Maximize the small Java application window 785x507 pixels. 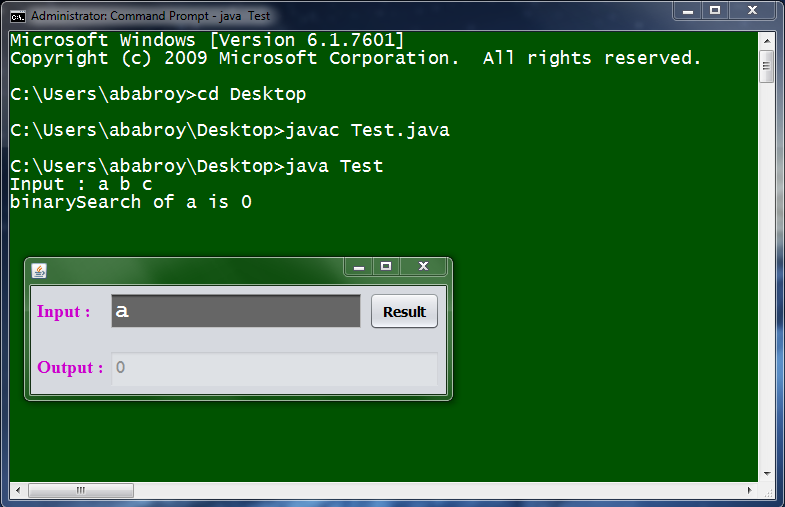click(x=385, y=267)
